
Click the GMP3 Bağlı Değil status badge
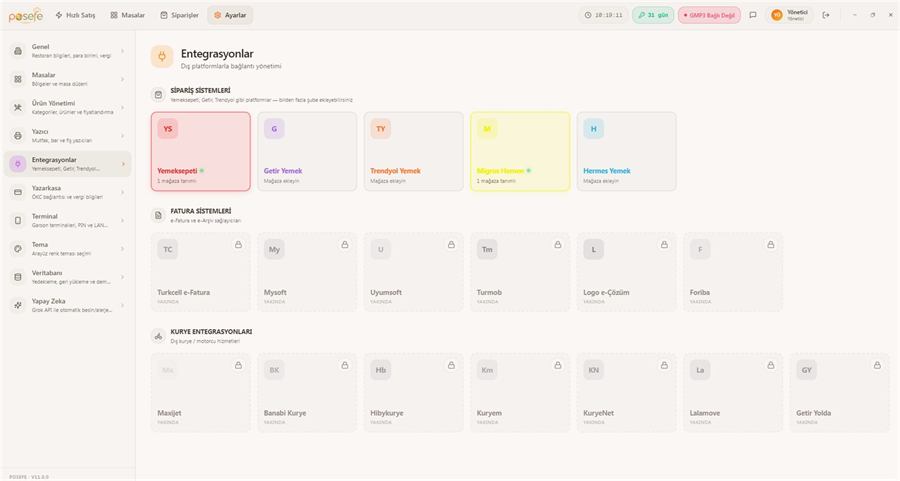709,15
